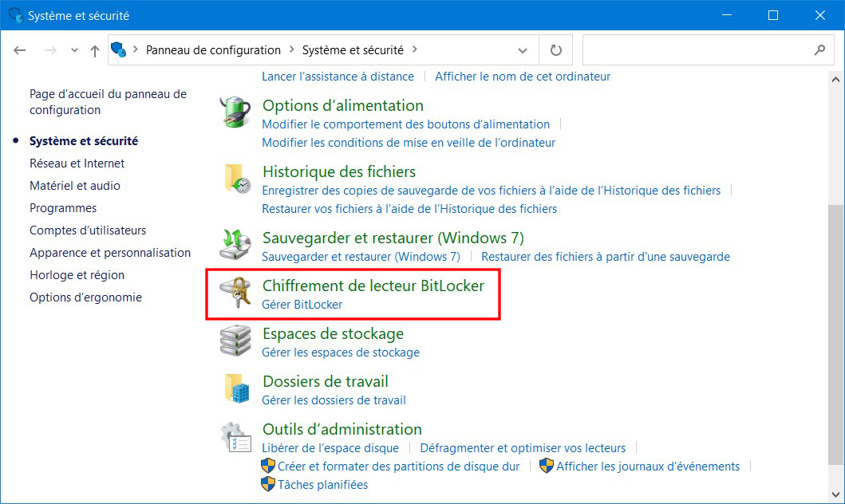845x504 pixels.
Task: Open the Sauvegarder et restaurer drive icon
Action: 235,245
